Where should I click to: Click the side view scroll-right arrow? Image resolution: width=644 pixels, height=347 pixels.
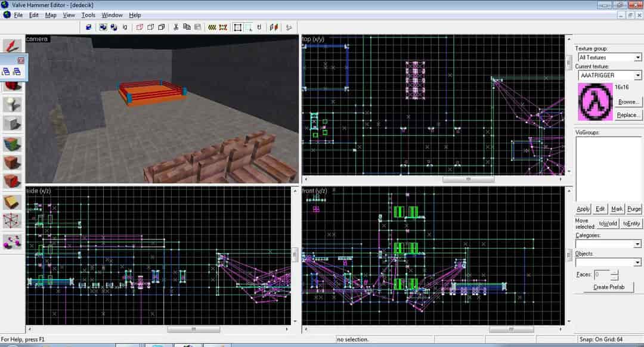point(286,329)
